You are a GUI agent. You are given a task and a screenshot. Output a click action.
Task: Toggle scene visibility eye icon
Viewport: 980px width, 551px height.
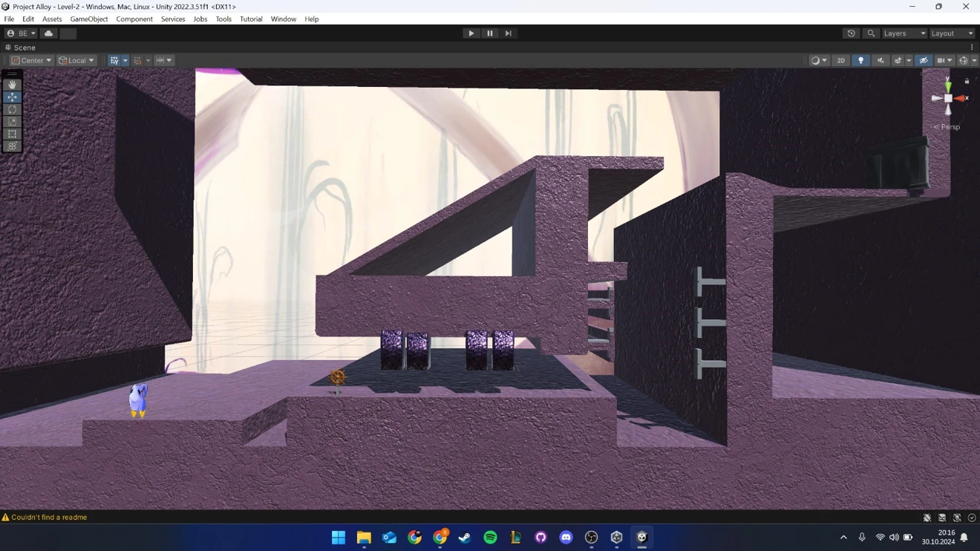point(924,61)
